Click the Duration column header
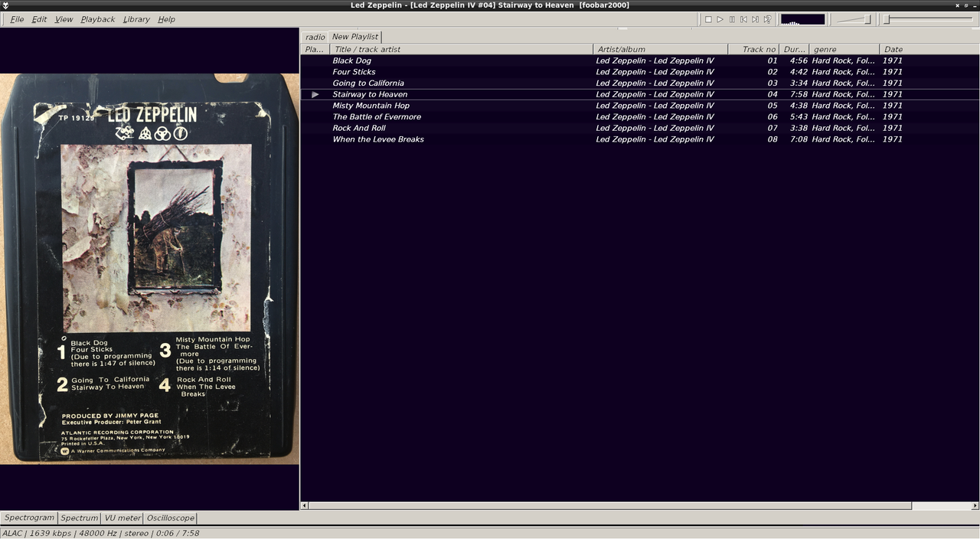The width and height of the screenshot is (980, 539). click(794, 49)
